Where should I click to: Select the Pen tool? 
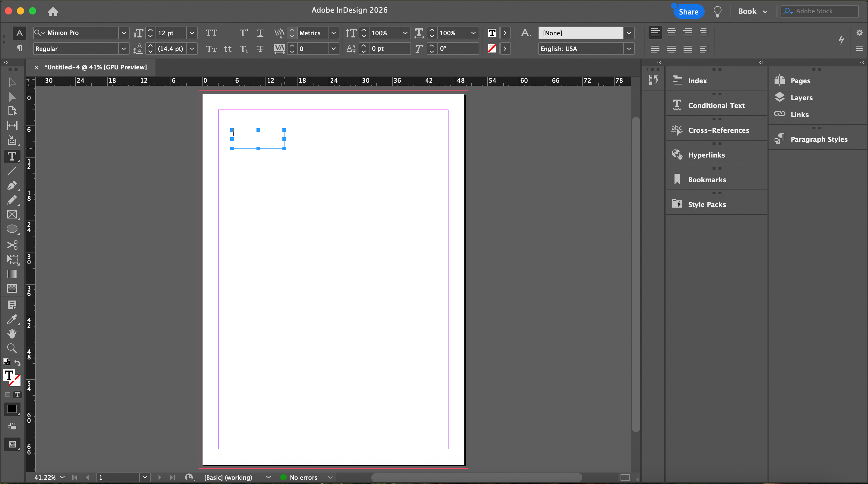[12, 185]
